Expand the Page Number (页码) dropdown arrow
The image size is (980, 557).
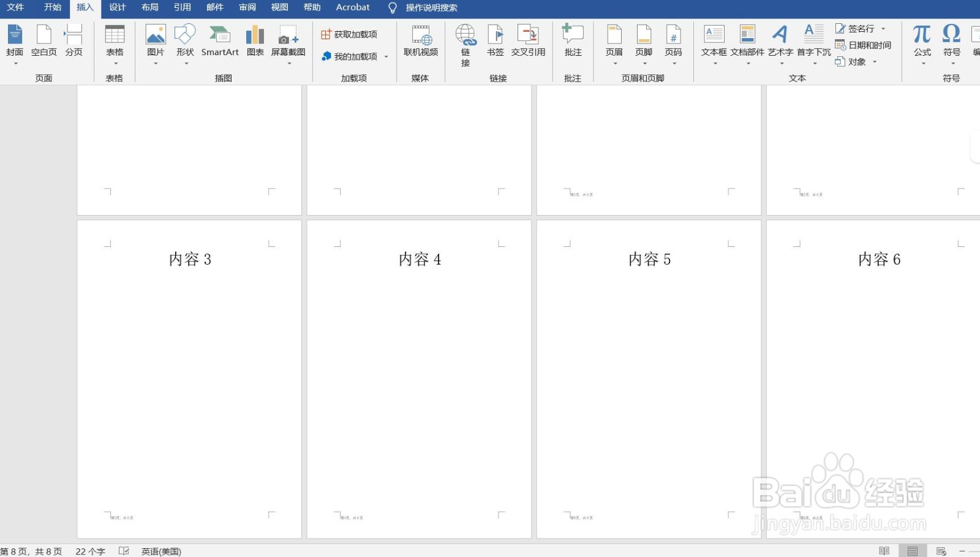(x=674, y=63)
